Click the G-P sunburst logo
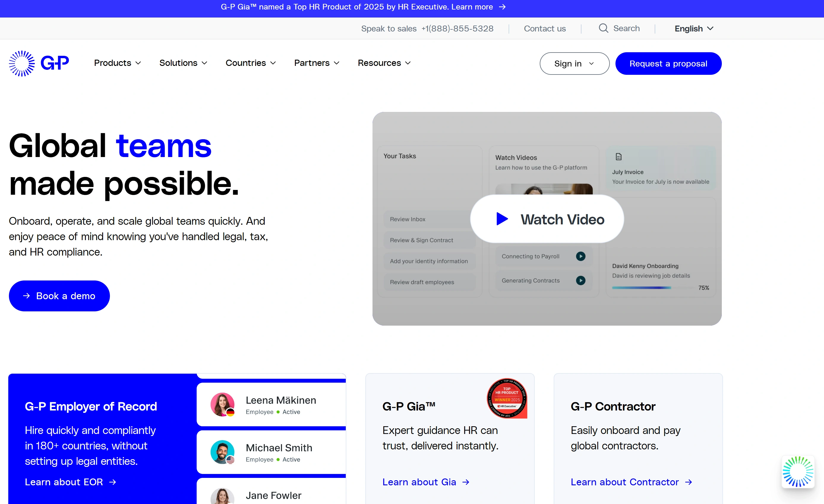Viewport: 824px width, 504px height. (x=22, y=63)
